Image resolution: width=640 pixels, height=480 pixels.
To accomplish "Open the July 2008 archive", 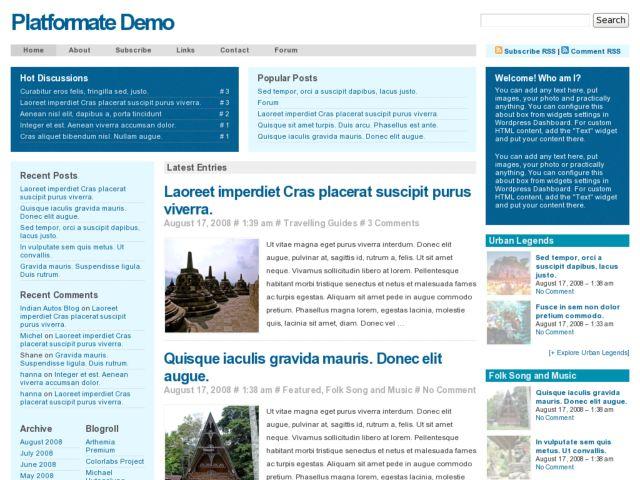I will pos(36,453).
